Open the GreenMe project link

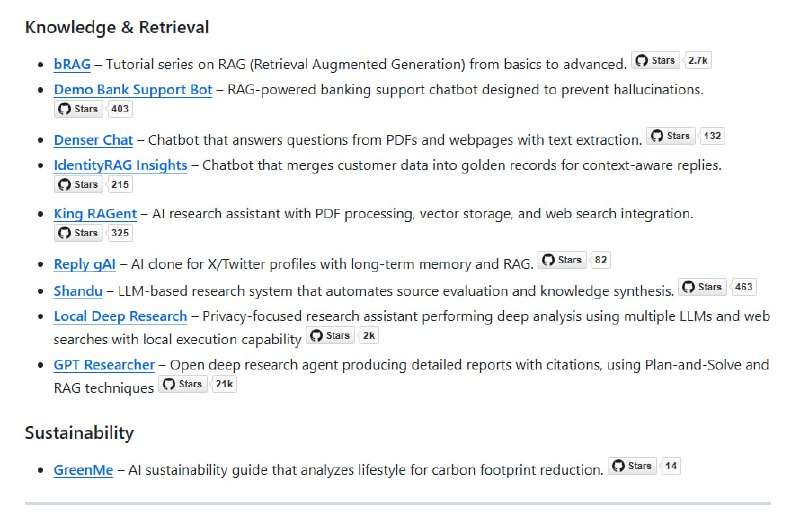pyautogui.click(x=83, y=469)
